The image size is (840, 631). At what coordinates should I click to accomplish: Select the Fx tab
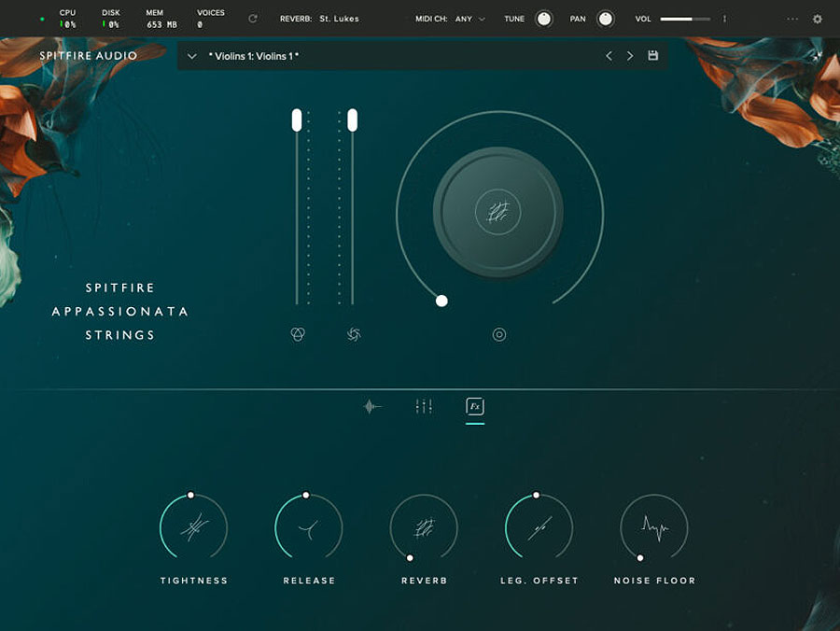475,407
